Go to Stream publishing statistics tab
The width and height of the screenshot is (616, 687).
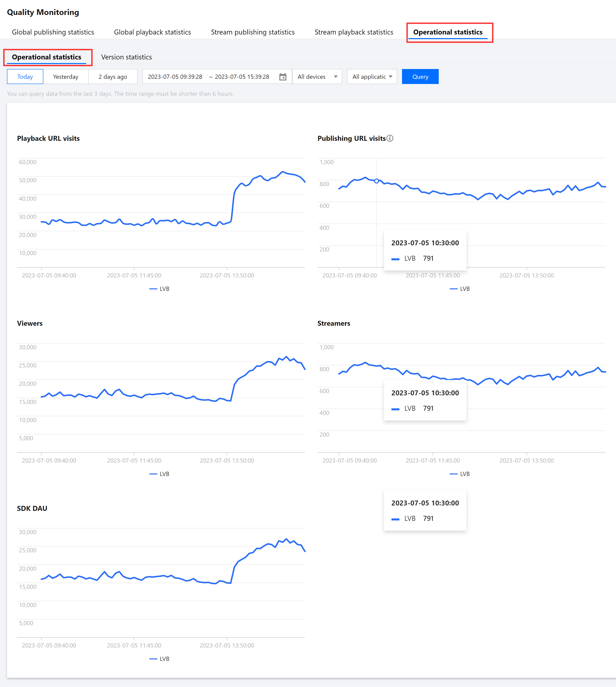253,32
